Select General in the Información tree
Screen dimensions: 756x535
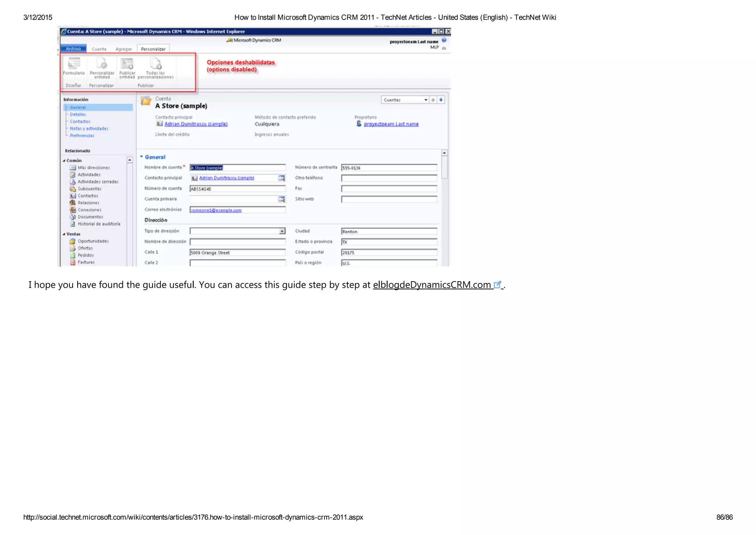point(78,108)
